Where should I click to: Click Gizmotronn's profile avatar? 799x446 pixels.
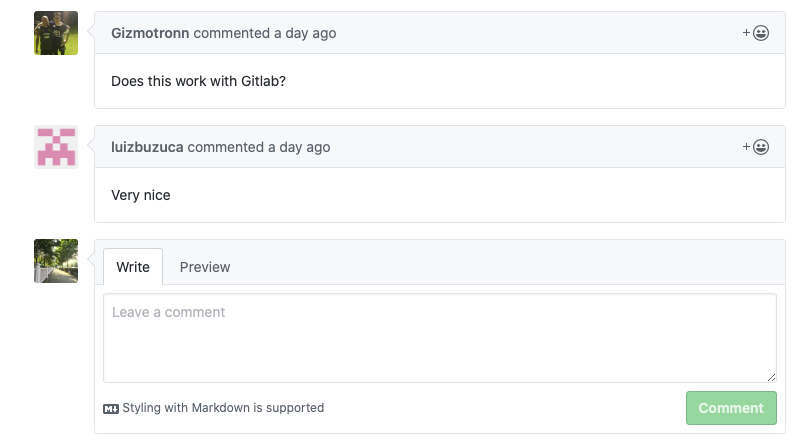[x=56, y=33]
